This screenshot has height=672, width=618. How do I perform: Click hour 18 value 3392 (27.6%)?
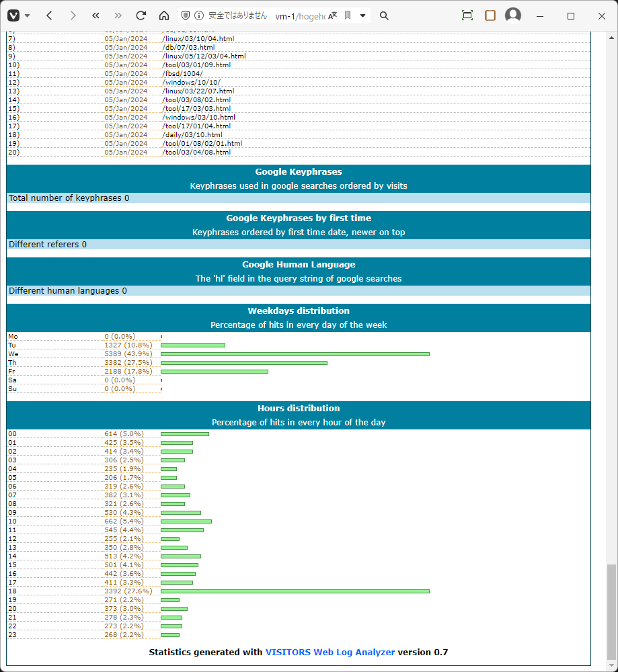(x=128, y=591)
